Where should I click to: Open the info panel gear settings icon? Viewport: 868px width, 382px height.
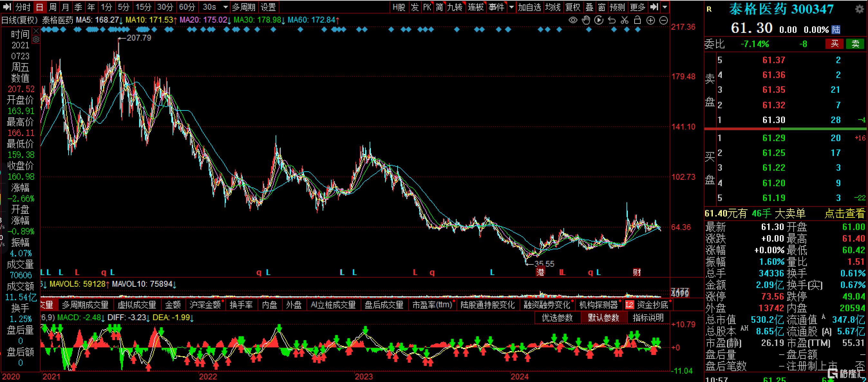36,39
